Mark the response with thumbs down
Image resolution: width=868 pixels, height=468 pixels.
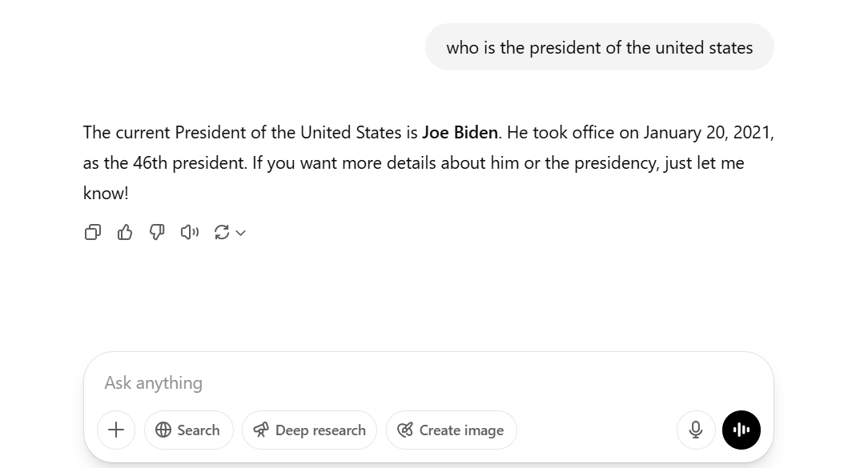click(x=157, y=232)
